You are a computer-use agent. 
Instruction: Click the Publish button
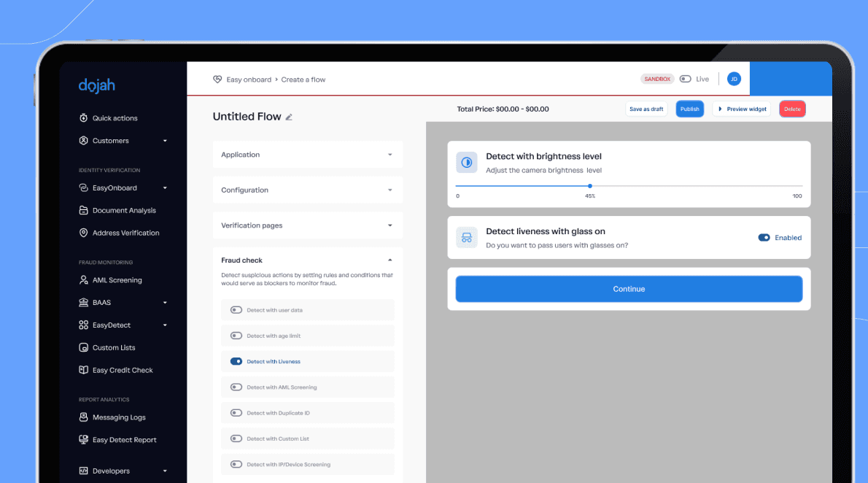click(x=690, y=109)
